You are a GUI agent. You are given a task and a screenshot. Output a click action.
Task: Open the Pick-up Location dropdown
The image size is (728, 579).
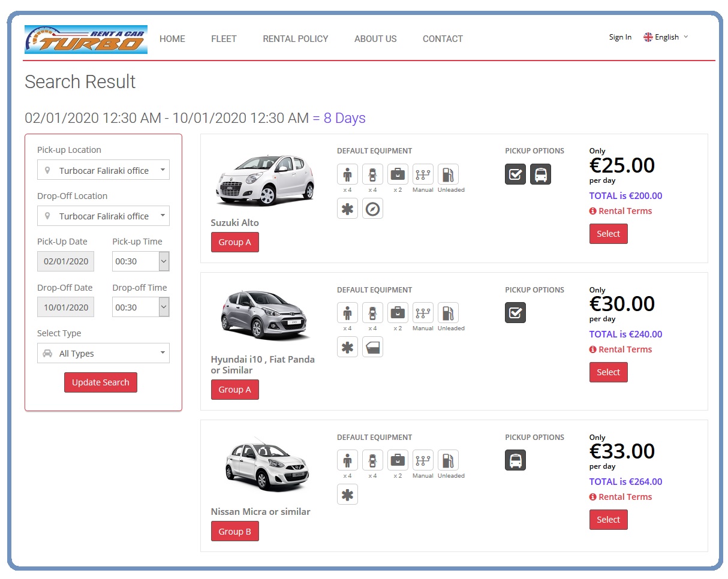click(x=103, y=170)
